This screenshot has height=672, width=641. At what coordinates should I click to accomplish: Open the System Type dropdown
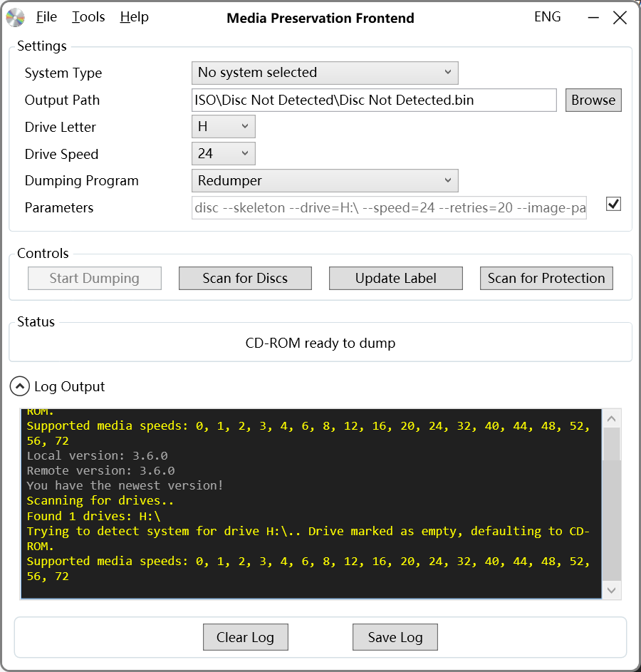pos(325,73)
